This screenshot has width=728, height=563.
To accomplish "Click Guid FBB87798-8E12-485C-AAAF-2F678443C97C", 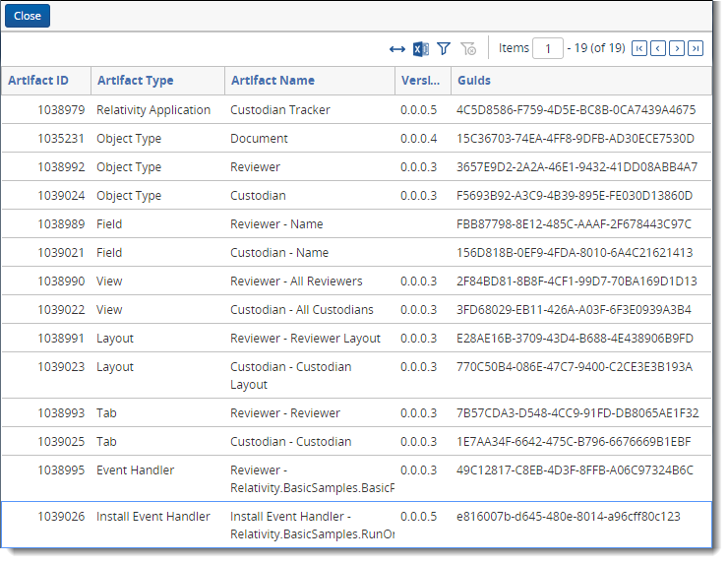I will 574,223.
